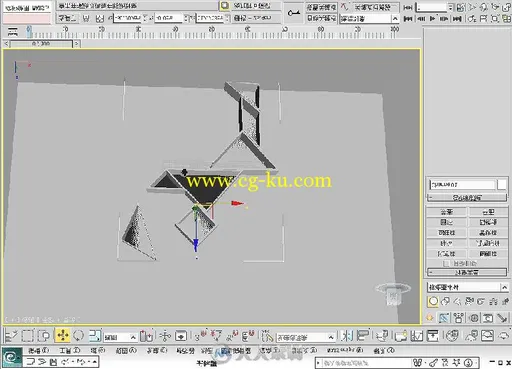This screenshot has height=369, width=512.
Task: Collapse the Name and Color rollout
Action: [467, 198]
